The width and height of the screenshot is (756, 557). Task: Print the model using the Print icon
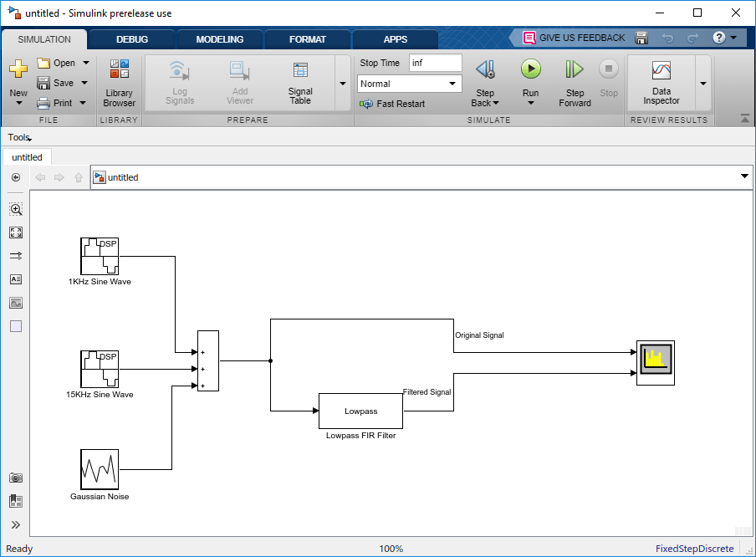[x=43, y=103]
